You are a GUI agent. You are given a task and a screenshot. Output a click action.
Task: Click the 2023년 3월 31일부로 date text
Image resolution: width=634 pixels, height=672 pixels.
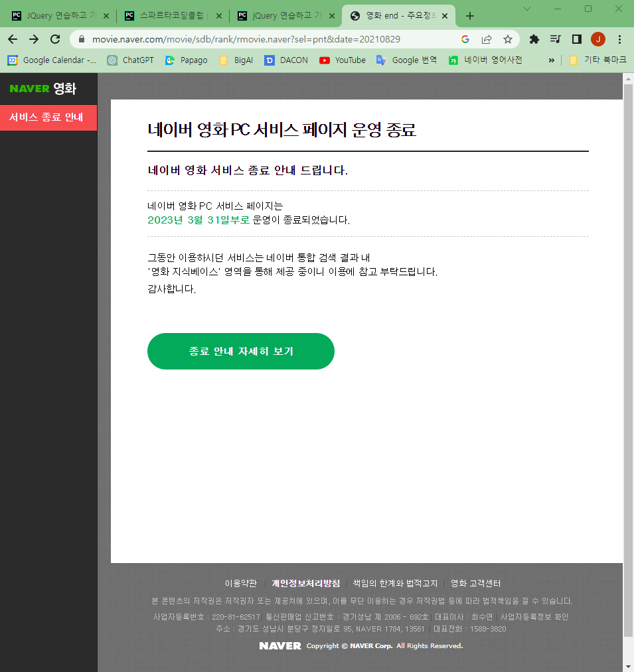[198, 220]
